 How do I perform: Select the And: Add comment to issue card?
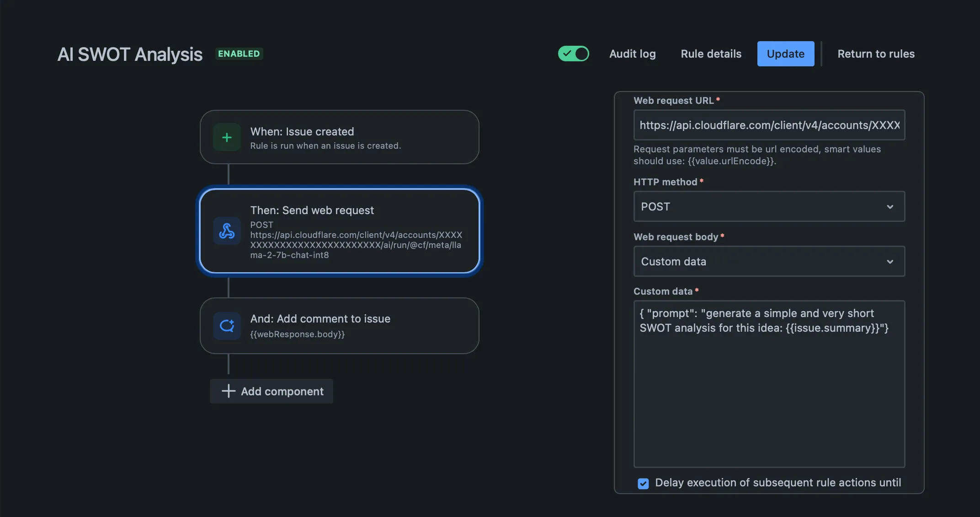click(x=339, y=326)
